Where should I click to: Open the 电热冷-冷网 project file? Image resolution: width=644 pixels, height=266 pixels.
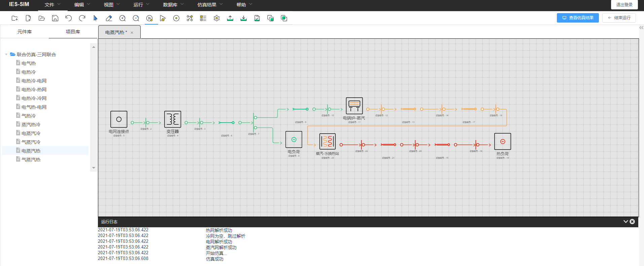[x=34, y=98]
